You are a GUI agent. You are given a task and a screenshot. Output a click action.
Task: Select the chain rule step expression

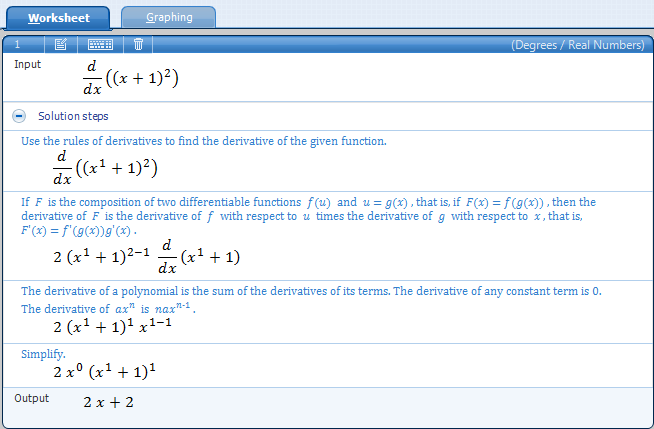(146, 257)
